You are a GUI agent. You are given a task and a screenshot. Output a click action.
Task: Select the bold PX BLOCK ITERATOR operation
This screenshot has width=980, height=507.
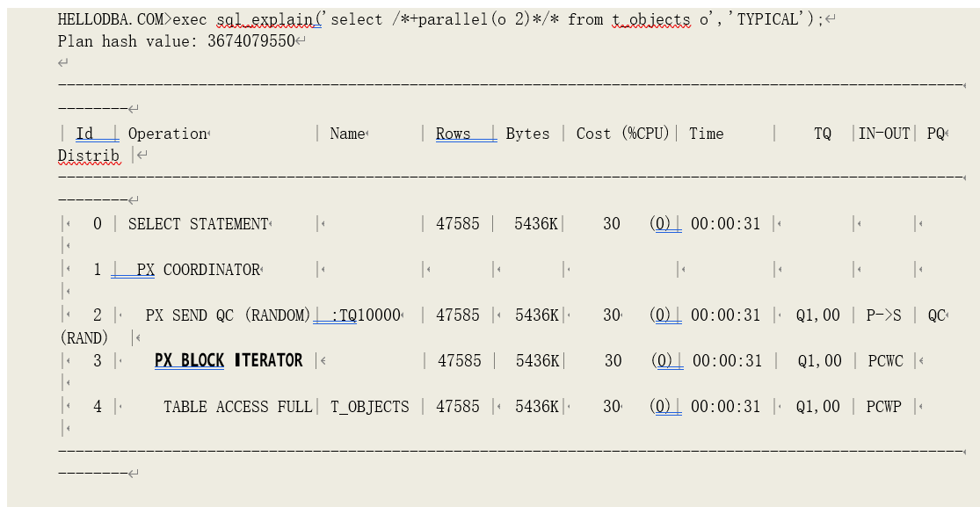coord(229,361)
